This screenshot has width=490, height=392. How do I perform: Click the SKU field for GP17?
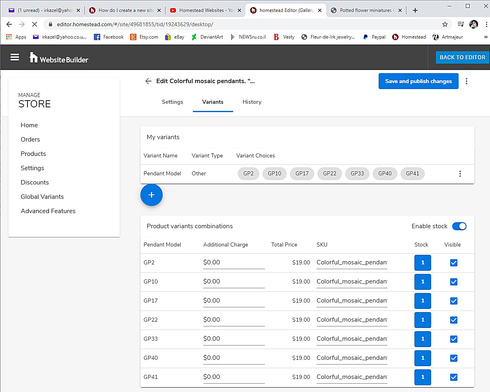click(352, 301)
